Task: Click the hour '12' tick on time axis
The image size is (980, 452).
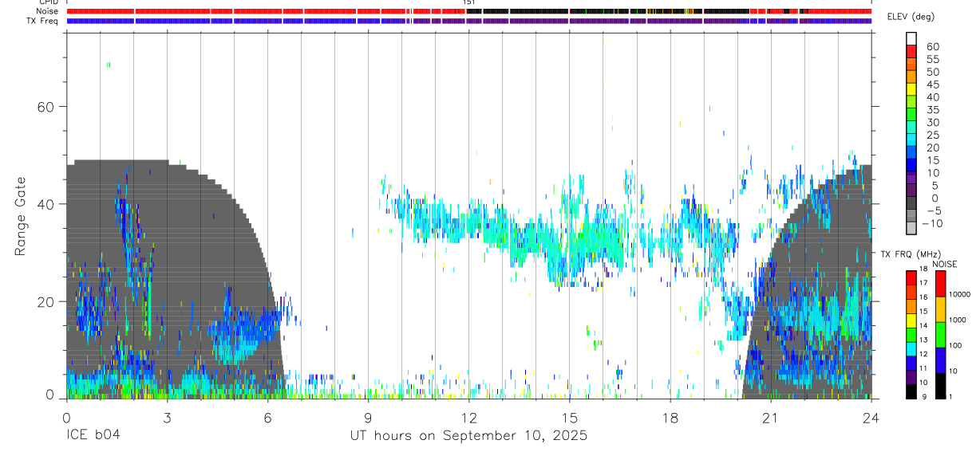Action: click(468, 417)
